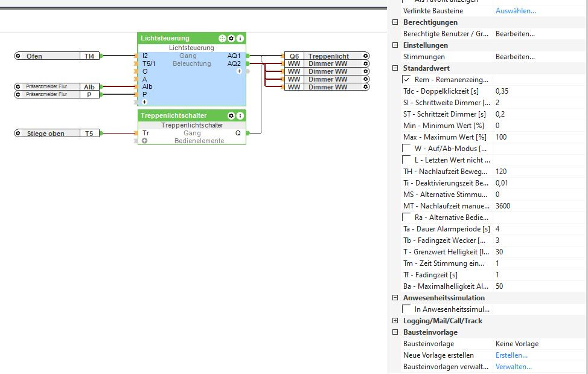The image size is (588, 374).
Task: Click Tr input of Treppenlichtschalter block
Action: pyautogui.click(x=145, y=133)
